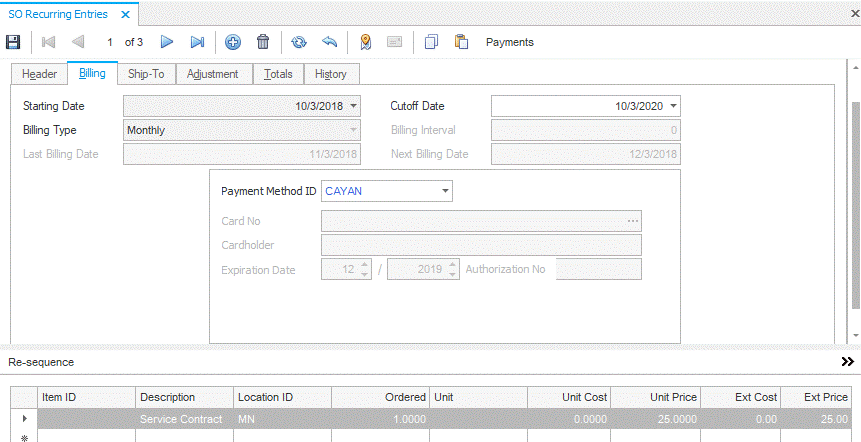The width and height of the screenshot is (861, 442).
Task: Click the Next Billing Date field
Action: (586, 154)
